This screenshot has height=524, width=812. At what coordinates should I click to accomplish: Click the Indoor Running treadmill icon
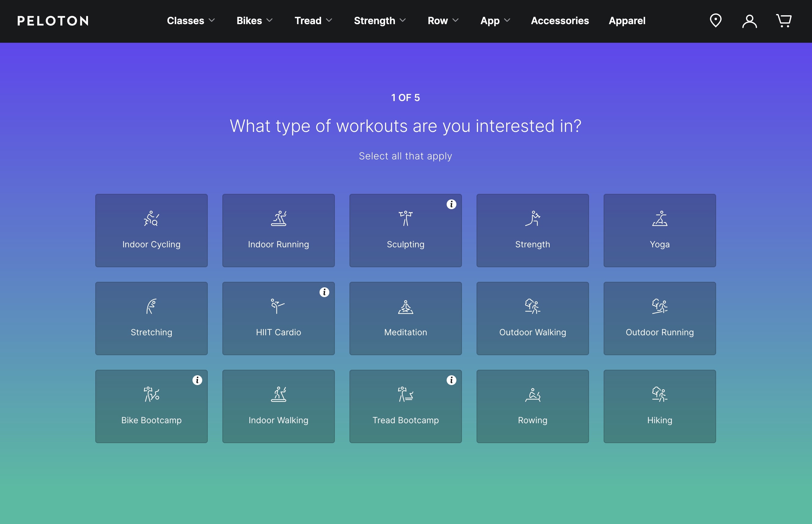[278, 218]
